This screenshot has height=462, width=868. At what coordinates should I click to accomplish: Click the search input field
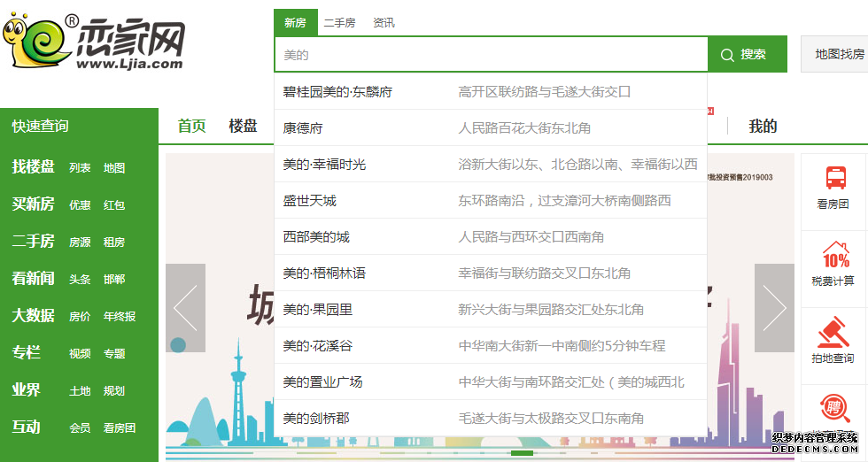491,54
